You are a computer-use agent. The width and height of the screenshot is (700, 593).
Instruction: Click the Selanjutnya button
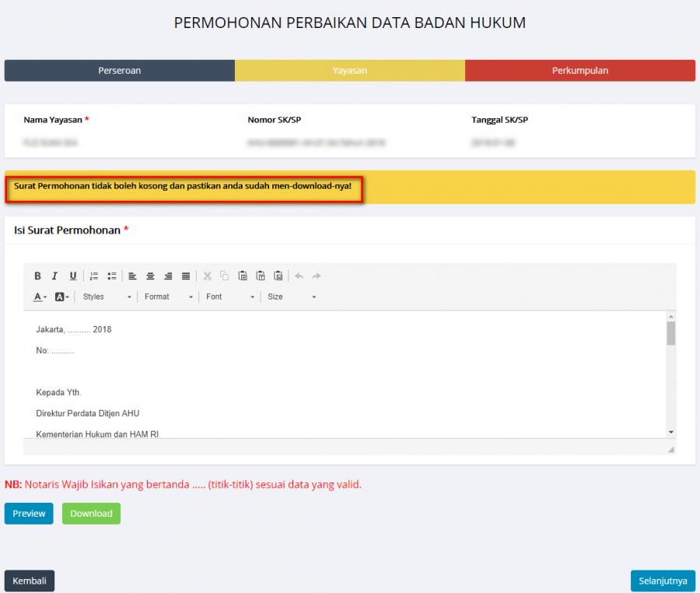tap(663, 581)
